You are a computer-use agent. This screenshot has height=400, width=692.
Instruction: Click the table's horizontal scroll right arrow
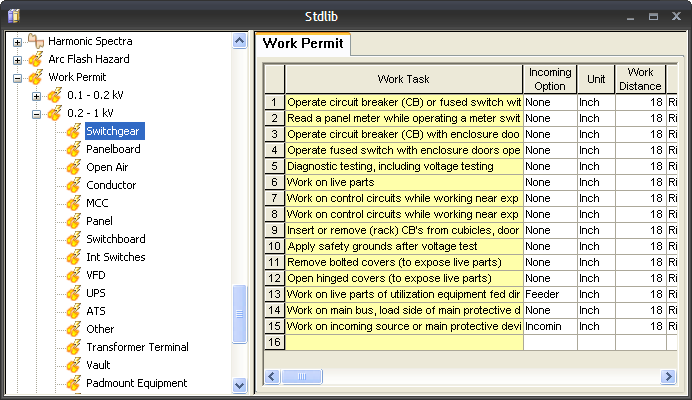668,377
